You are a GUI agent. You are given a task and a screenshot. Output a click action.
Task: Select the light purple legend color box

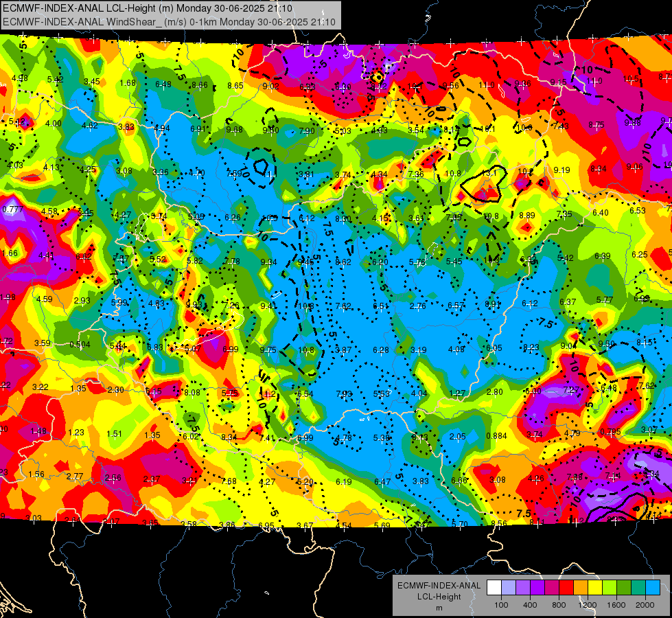tap(523, 588)
